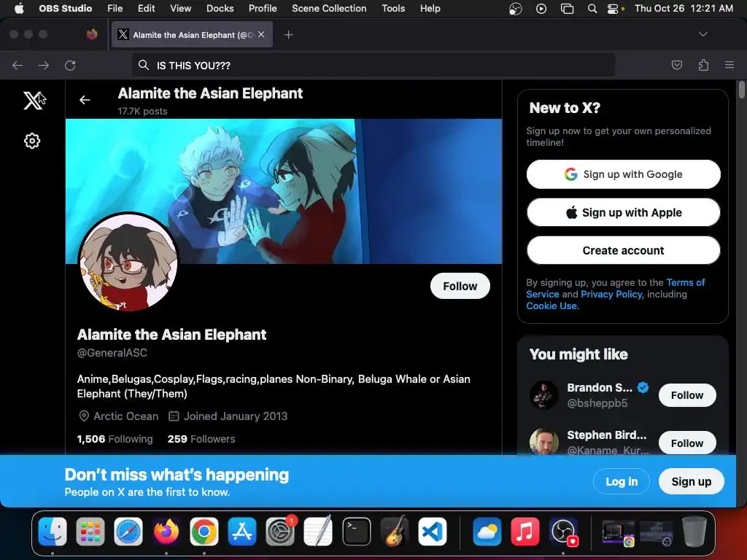Click the X logo in the sidebar
The height and width of the screenshot is (560, 747).
tap(33, 101)
